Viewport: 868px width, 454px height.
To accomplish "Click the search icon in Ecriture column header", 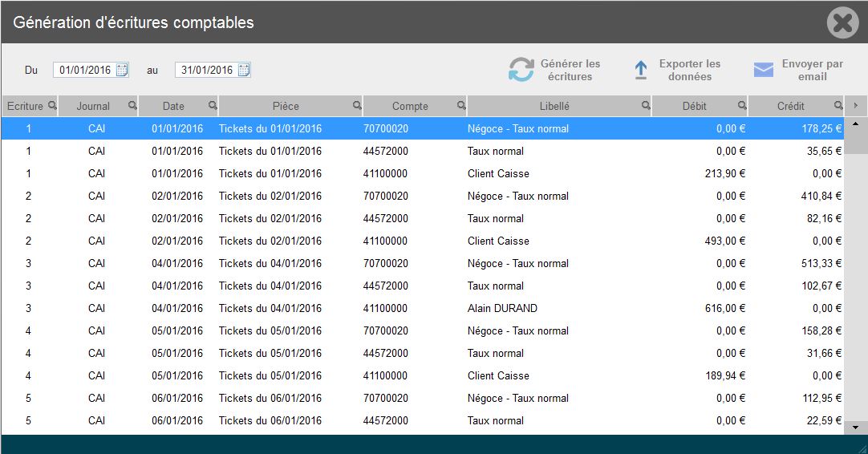I will (x=52, y=105).
